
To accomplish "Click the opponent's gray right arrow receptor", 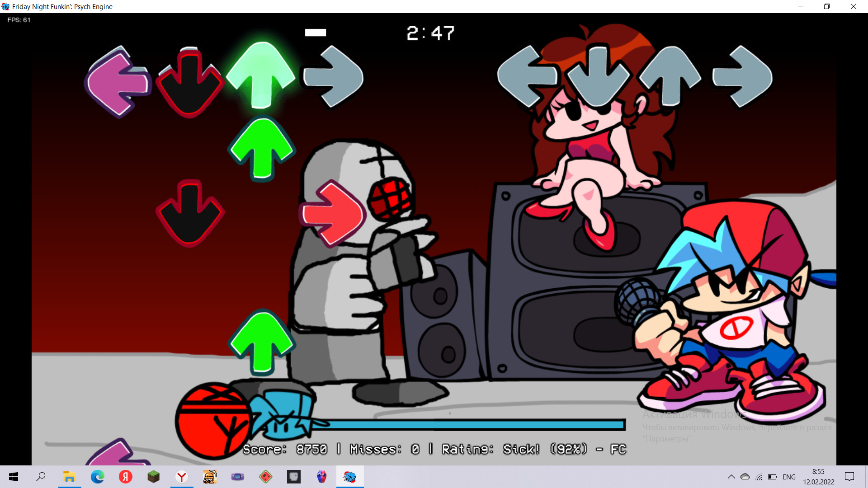I will [x=742, y=77].
